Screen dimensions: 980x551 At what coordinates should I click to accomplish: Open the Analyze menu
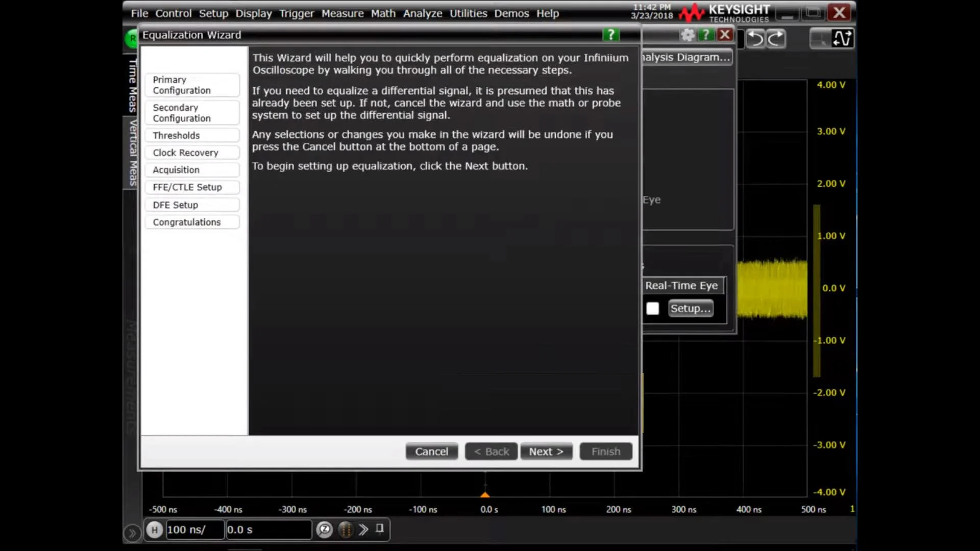[423, 13]
